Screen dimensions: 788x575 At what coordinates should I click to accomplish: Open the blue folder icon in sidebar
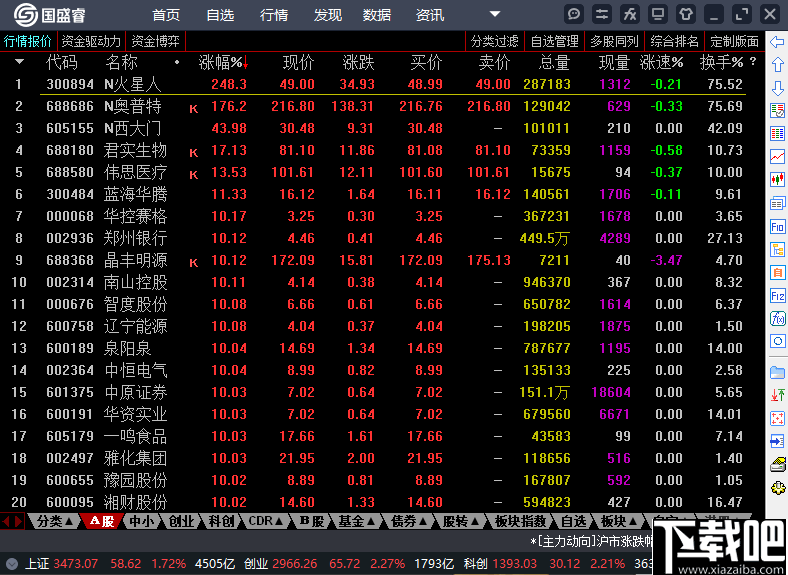[x=777, y=372]
